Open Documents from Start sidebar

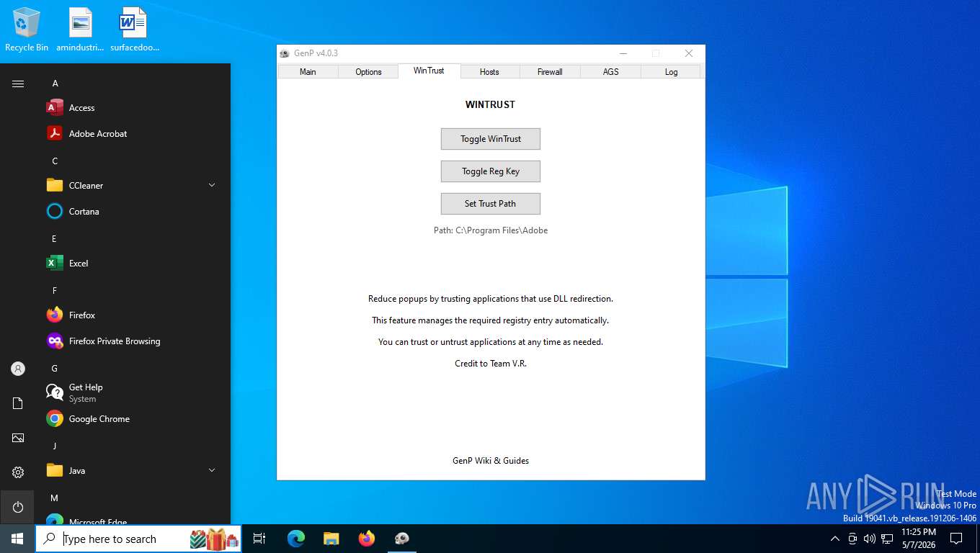18,403
